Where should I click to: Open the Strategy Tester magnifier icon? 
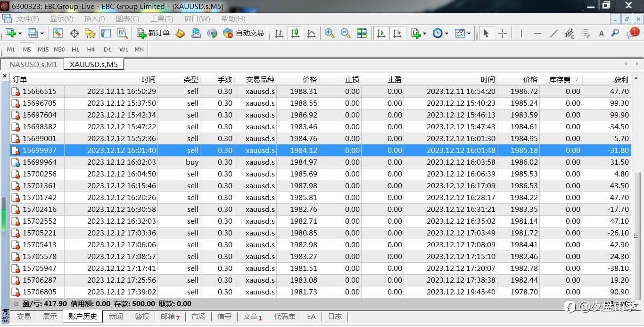click(x=123, y=33)
